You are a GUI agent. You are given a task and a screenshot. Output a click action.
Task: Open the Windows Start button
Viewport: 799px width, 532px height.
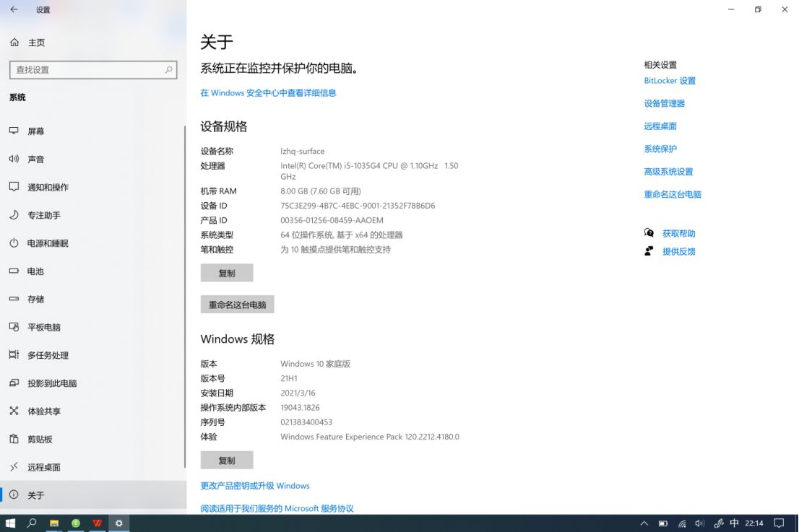point(10,523)
